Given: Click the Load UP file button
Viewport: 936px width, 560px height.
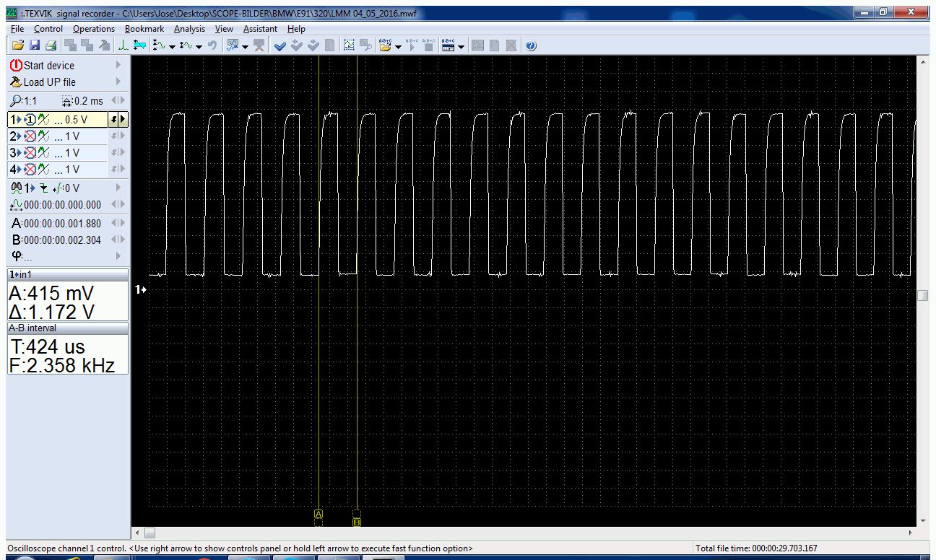Looking at the screenshot, I should (49, 82).
